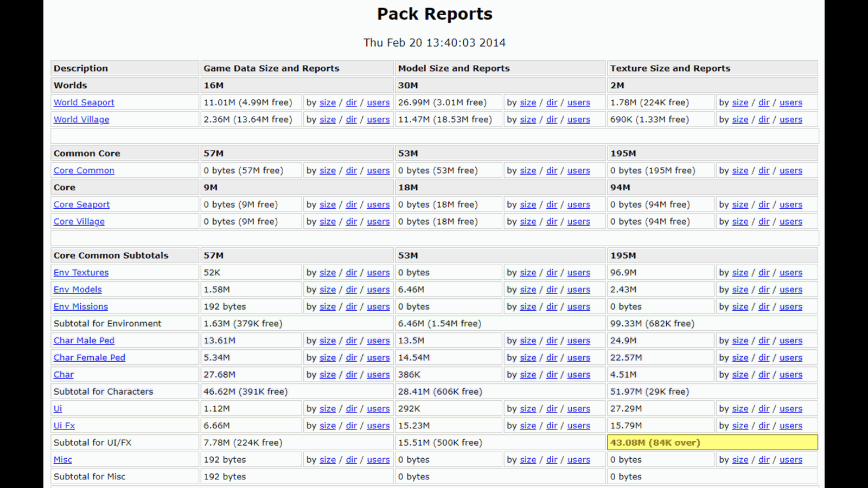
Task: View Core Common model report by size
Action: click(528, 170)
